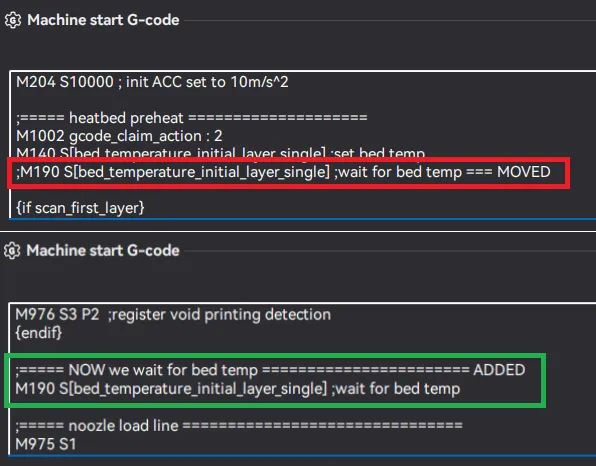This screenshot has width=596, height=466.
Task: Click the word MOVED in the red box
Action: coord(524,172)
